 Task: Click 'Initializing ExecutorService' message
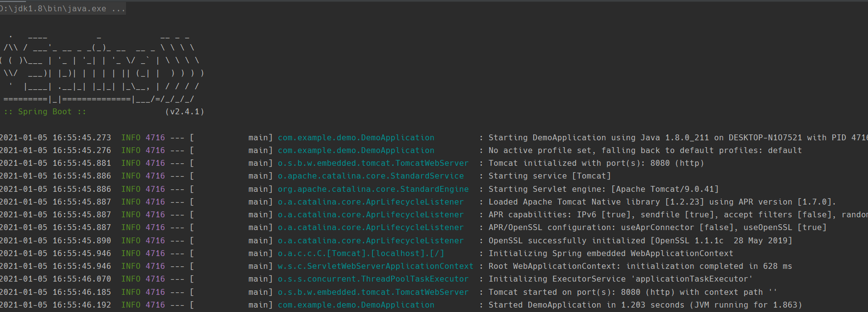click(620, 279)
